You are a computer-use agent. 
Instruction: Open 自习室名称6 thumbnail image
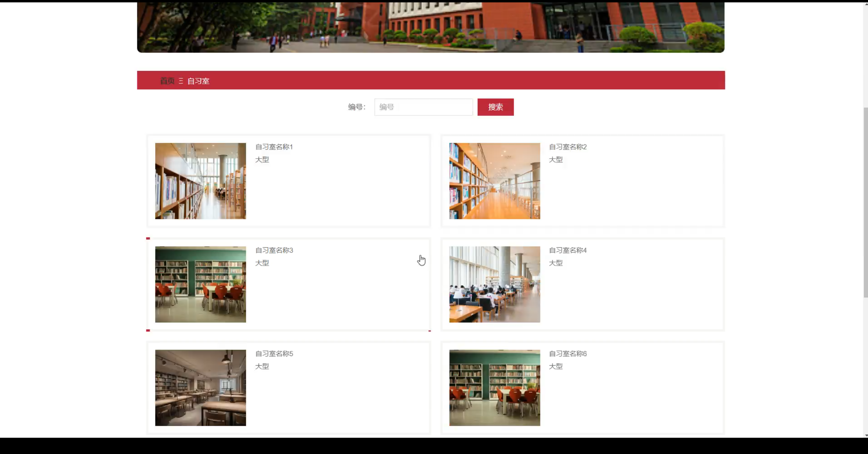pyautogui.click(x=494, y=388)
